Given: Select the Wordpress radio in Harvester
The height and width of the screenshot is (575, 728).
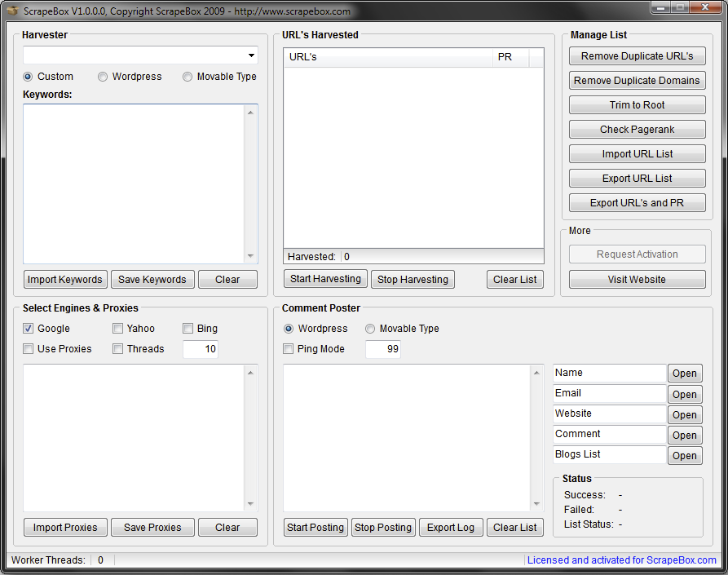Looking at the screenshot, I should (103, 77).
